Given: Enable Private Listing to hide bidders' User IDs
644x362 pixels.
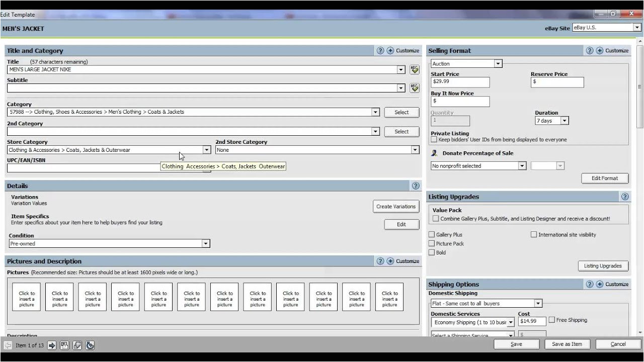Looking at the screenshot, I should click(434, 140).
